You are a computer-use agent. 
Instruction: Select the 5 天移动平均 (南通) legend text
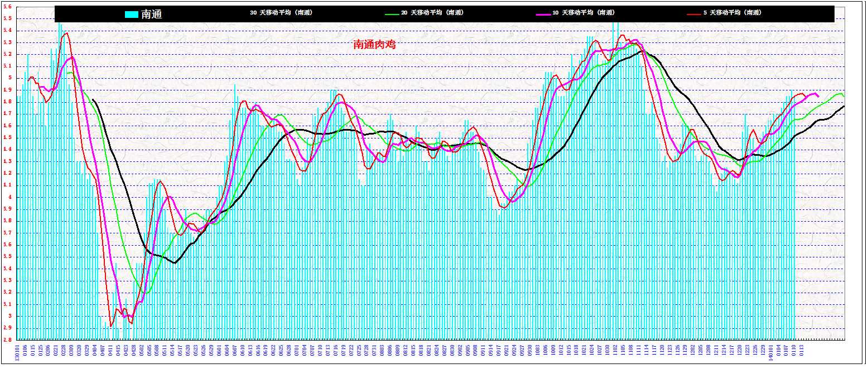(732, 12)
